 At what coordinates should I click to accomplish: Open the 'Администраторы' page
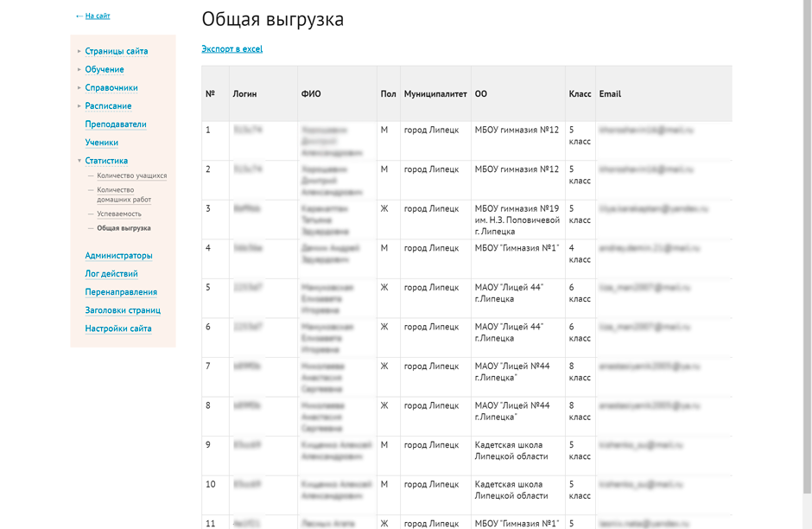118,256
